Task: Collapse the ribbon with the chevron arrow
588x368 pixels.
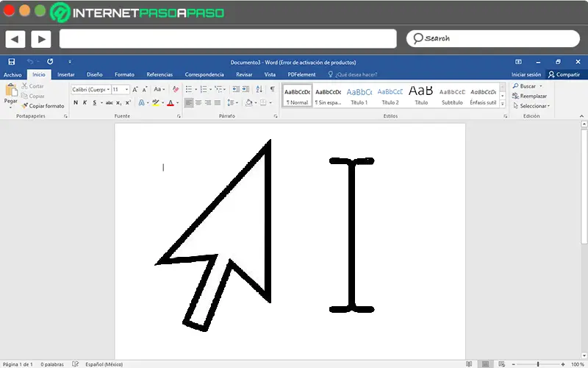Action: [581, 116]
